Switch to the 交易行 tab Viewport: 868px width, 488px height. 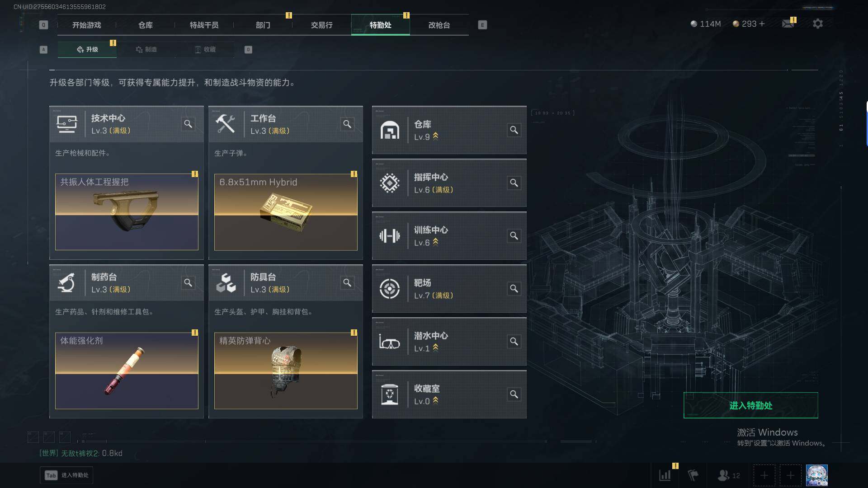pyautogui.click(x=321, y=25)
